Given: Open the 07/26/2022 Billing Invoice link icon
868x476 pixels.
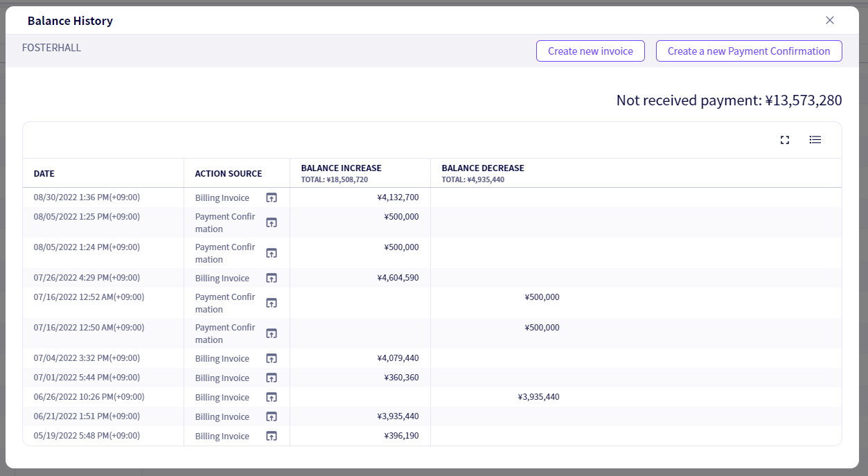Looking at the screenshot, I should 272,279.
